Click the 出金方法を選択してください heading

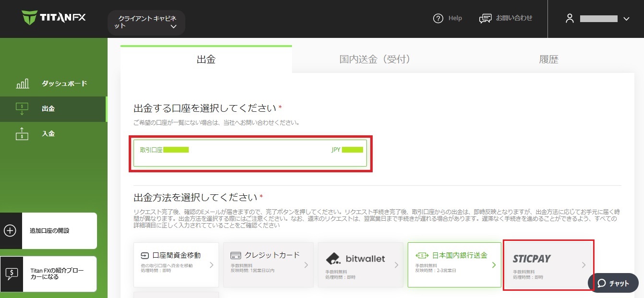[x=195, y=197]
